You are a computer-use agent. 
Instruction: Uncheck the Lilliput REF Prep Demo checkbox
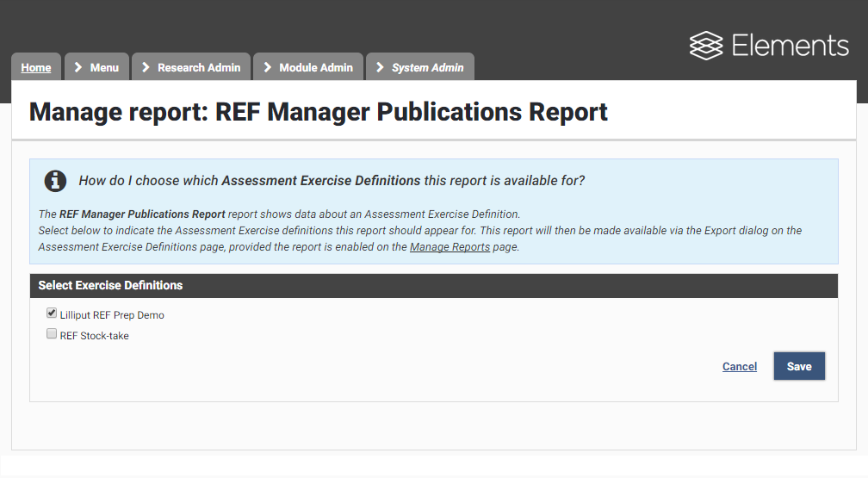click(x=52, y=313)
